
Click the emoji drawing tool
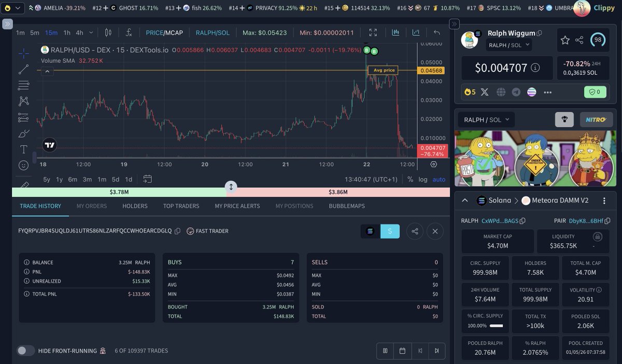23,165
